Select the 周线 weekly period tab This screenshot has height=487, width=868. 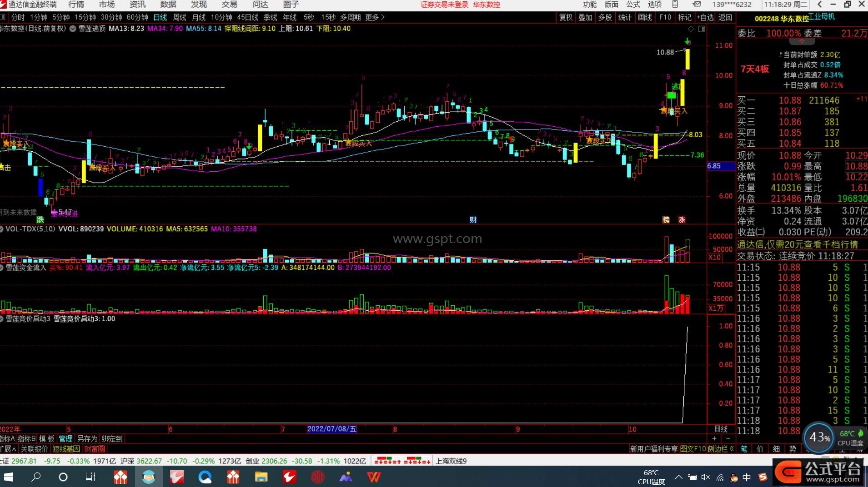tap(180, 17)
